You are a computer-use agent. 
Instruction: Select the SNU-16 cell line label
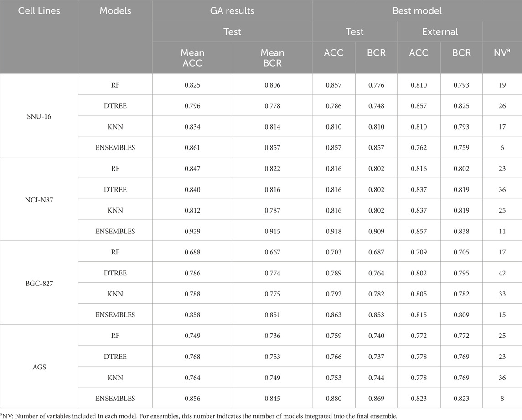39,116
